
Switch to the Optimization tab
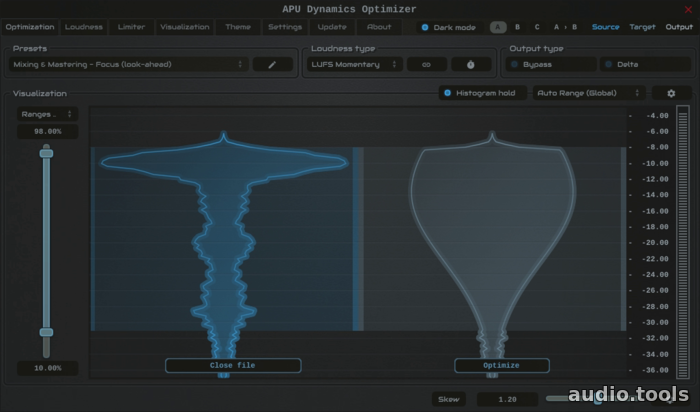pos(30,27)
